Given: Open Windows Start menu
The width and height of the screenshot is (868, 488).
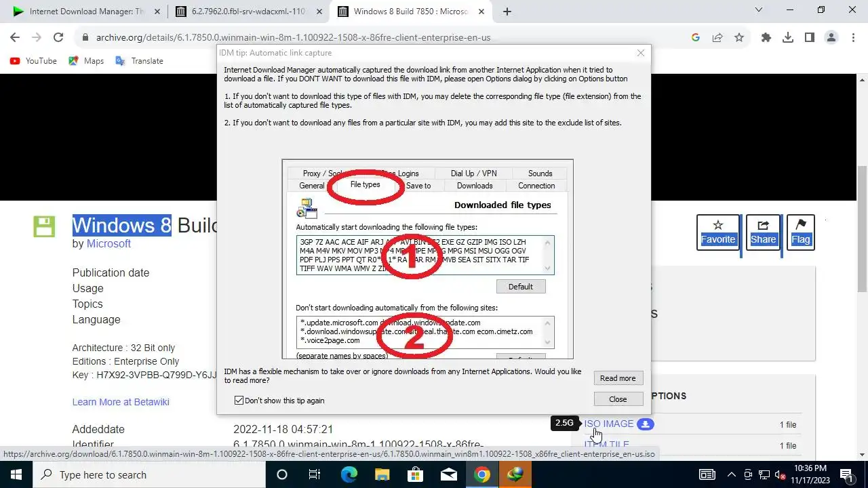Looking at the screenshot, I should pyautogui.click(x=16, y=474).
